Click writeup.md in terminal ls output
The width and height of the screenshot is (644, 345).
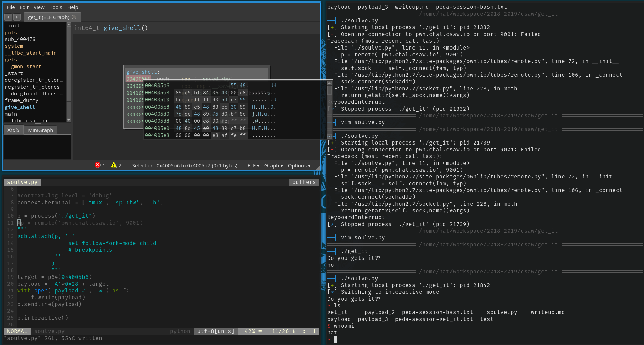(x=548, y=312)
